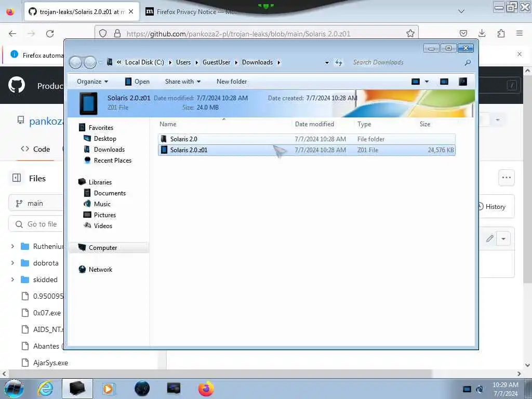The image size is (532, 399).
Task: Launch Internet Explorer from the taskbar
Action: [x=45, y=389]
